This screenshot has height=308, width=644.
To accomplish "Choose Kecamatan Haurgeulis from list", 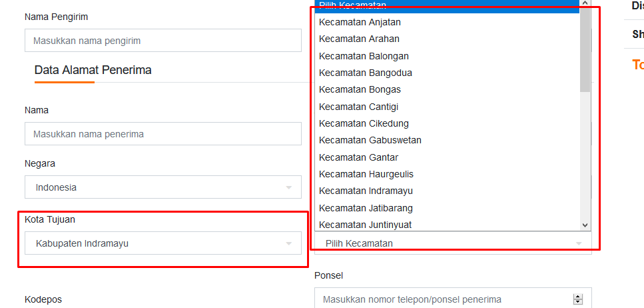I will tap(366, 174).
